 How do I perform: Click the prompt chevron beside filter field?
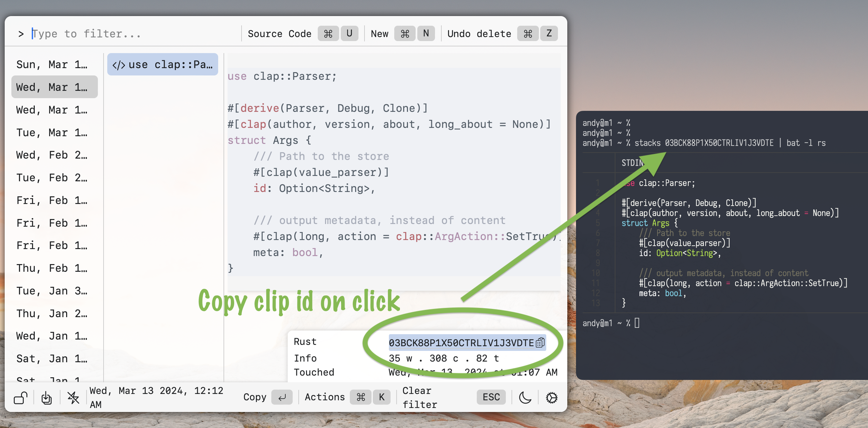[21, 34]
